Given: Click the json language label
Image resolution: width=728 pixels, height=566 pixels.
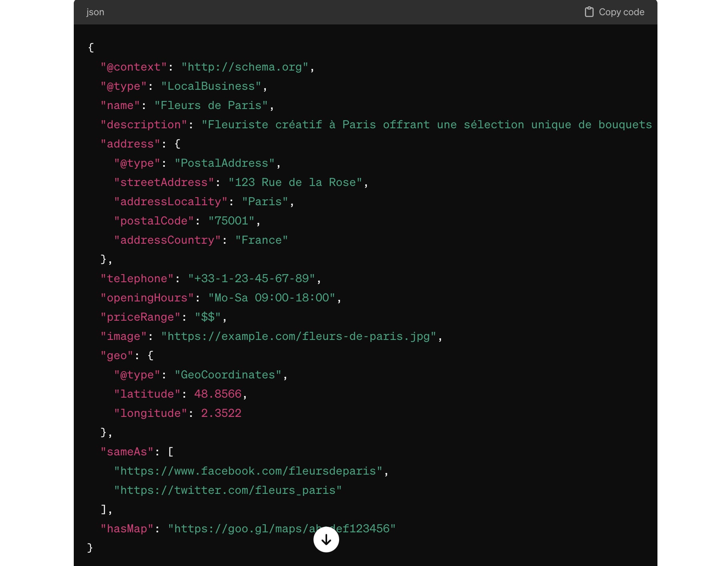Looking at the screenshot, I should (x=95, y=12).
